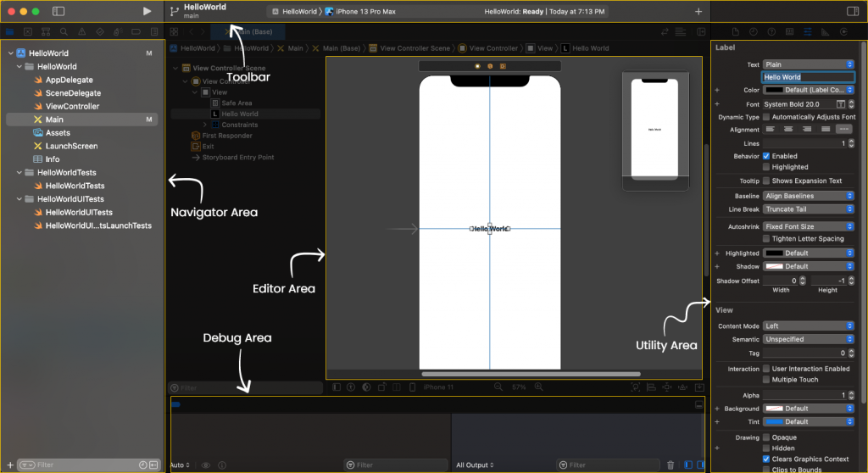The width and height of the screenshot is (868, 473).
Task: Open the Content Mode dropdown
Action: (808, 326)
